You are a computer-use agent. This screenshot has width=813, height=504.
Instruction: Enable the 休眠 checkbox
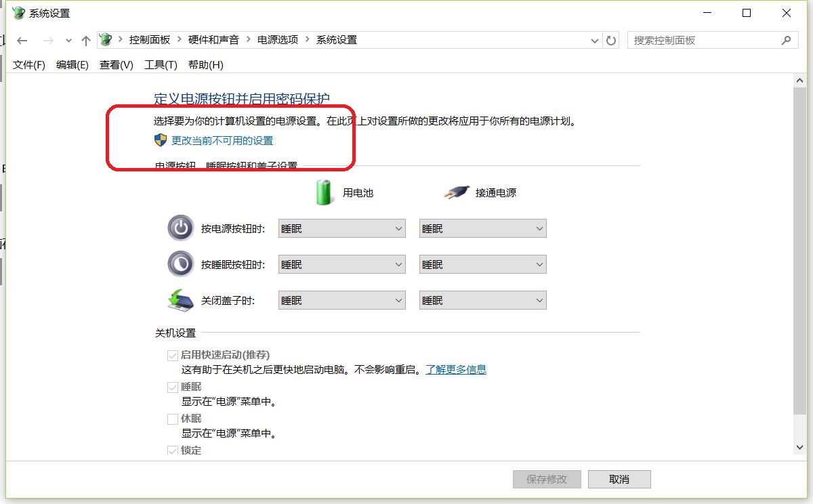coord(173,419)
